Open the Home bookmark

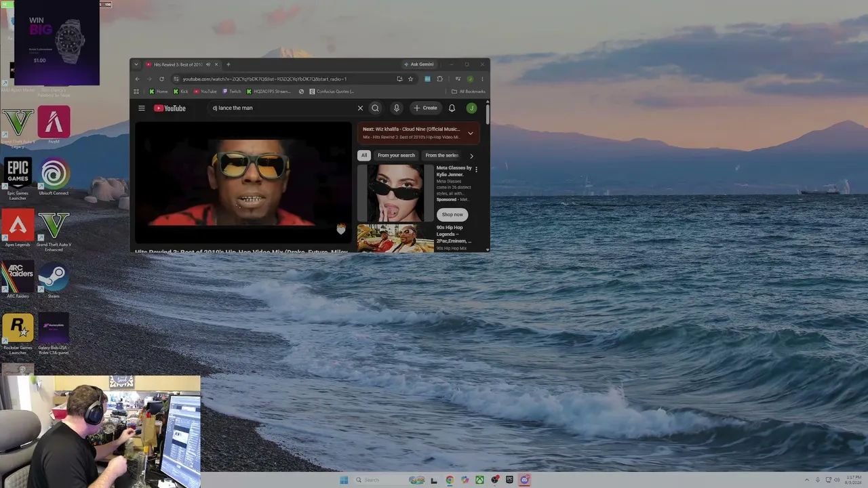159,91
